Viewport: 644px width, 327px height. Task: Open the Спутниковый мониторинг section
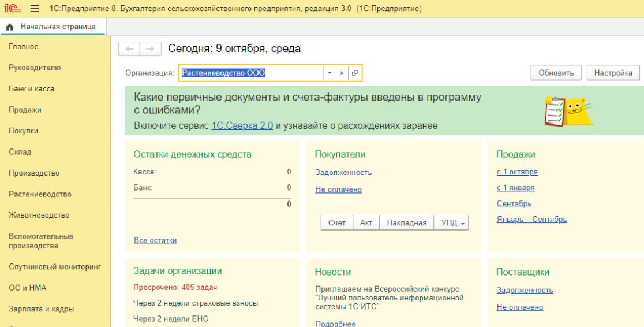(55, 267)
